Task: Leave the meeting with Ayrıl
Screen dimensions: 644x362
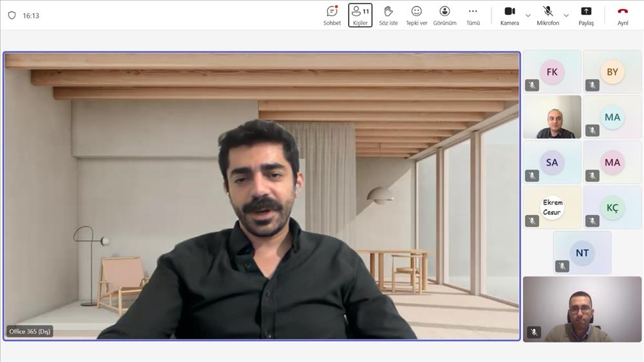Action: 623,15
